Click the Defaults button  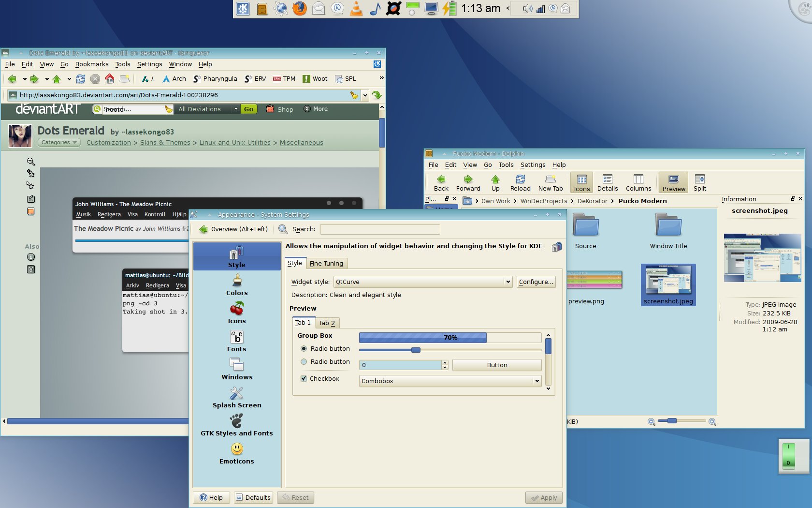[253, 497]
